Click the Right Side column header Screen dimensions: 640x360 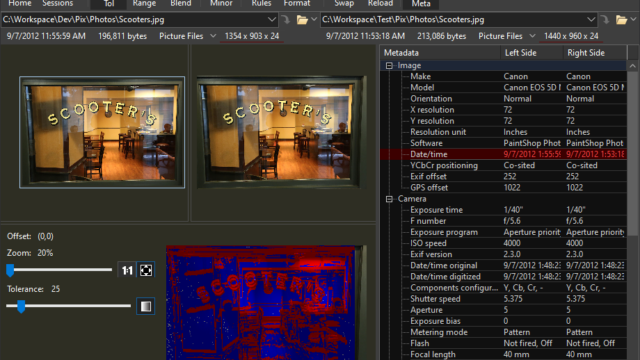click(595, 53)
